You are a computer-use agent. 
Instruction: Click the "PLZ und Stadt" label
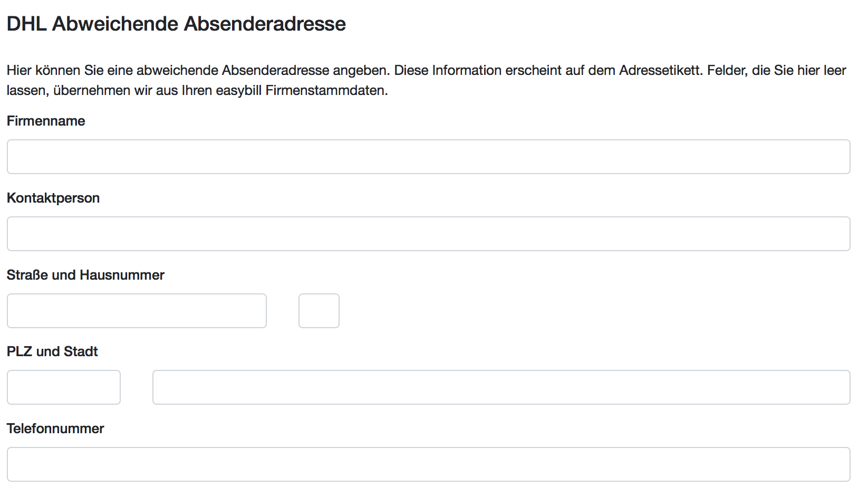click(x=52, y=351)
